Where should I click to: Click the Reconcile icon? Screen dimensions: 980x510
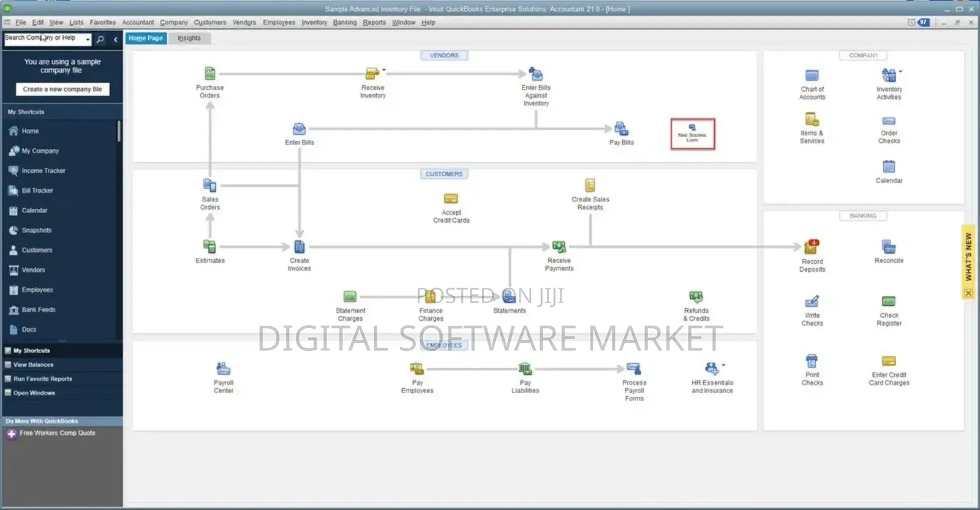coord(889,246)
